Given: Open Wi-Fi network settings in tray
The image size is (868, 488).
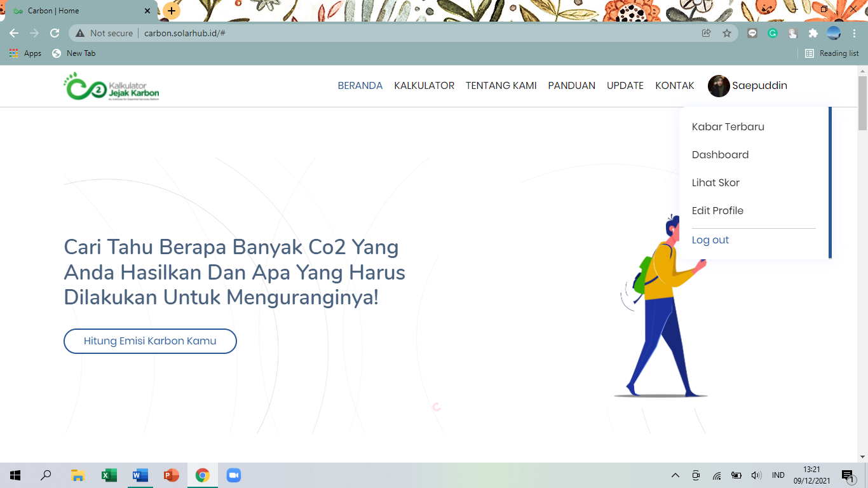Looking at the screenshot, I should [717, 475].
